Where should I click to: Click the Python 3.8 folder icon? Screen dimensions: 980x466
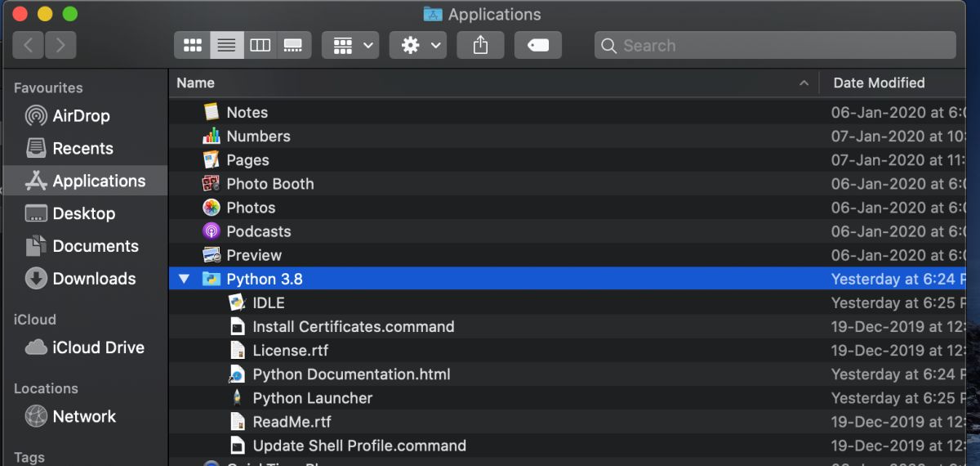(212, 279)
